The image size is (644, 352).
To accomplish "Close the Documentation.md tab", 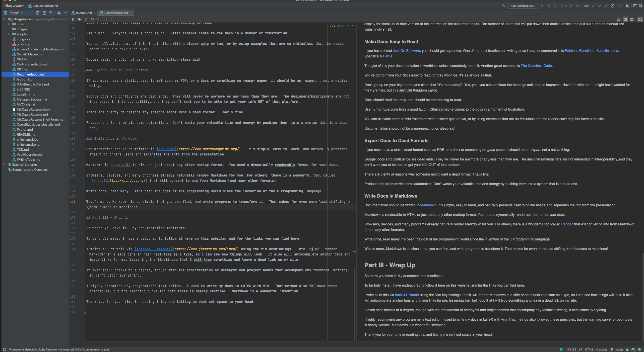I will coord(131,13).
